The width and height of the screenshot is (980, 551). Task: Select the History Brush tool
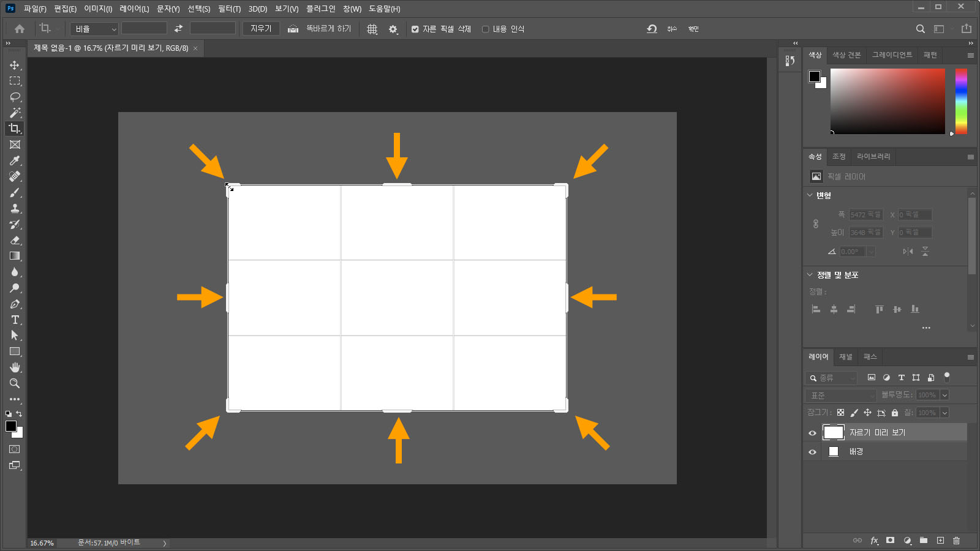click(15, 224)
